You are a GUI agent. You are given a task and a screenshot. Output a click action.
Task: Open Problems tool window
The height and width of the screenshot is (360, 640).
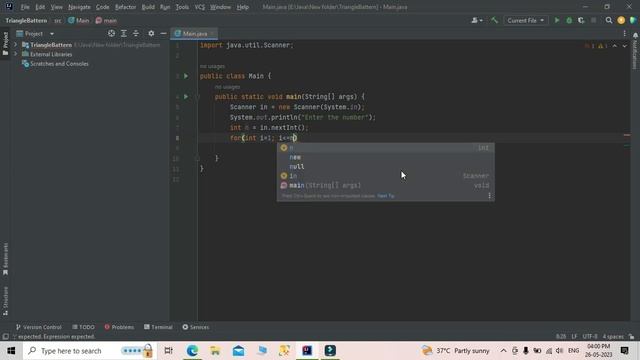coord(119,327)
